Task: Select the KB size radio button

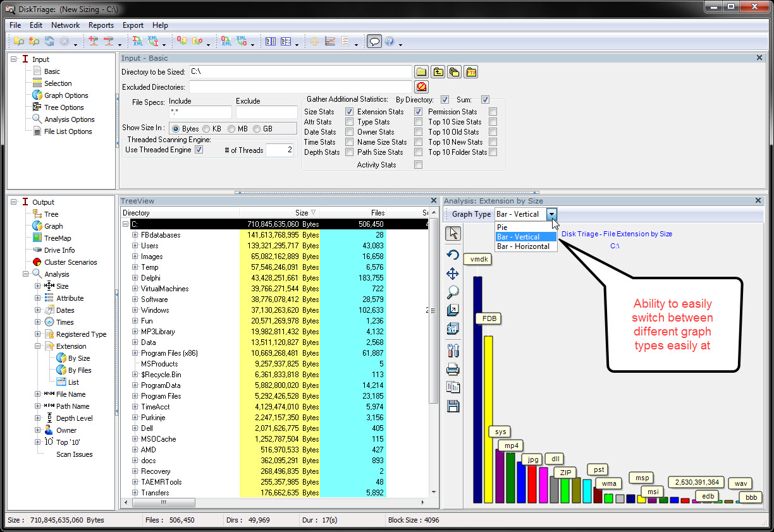Action: 206,129
